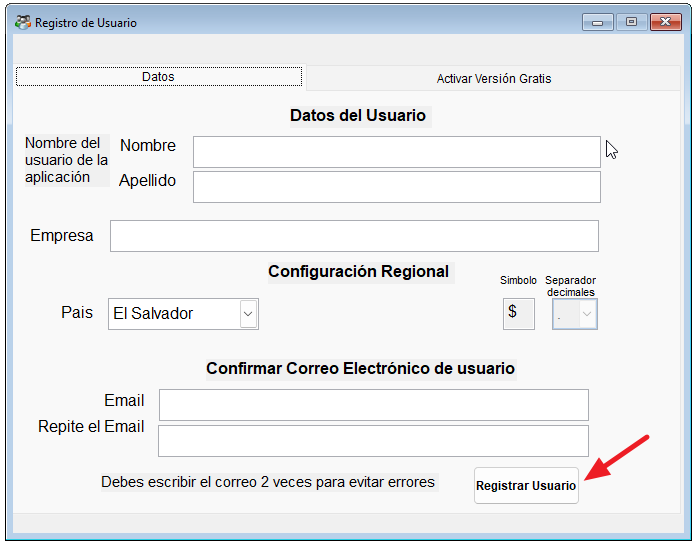Minimize the Registro de Usuario window

tap(597, 22)
